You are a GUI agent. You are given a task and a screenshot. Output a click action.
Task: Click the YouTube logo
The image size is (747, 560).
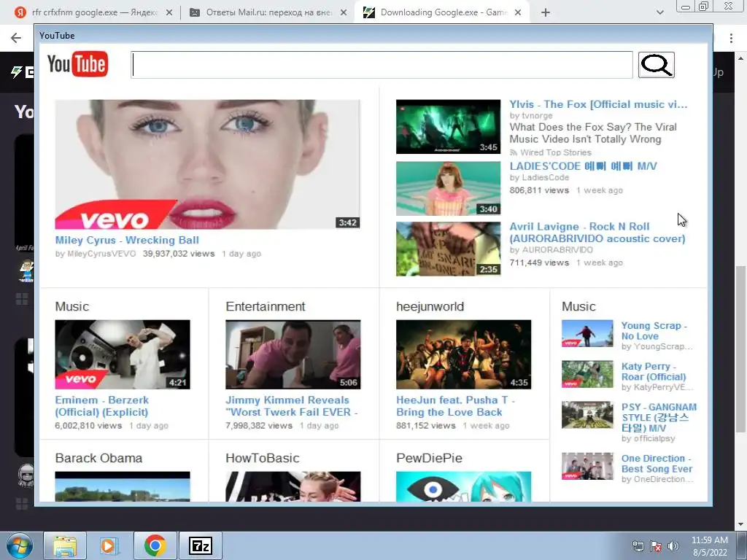pyautogui.click(x=77, y=64)
